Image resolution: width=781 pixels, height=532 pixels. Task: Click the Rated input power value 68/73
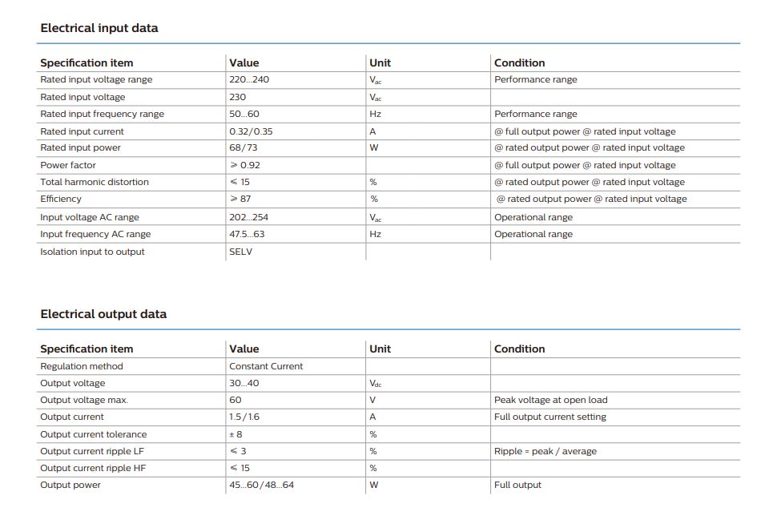(243, 147)
